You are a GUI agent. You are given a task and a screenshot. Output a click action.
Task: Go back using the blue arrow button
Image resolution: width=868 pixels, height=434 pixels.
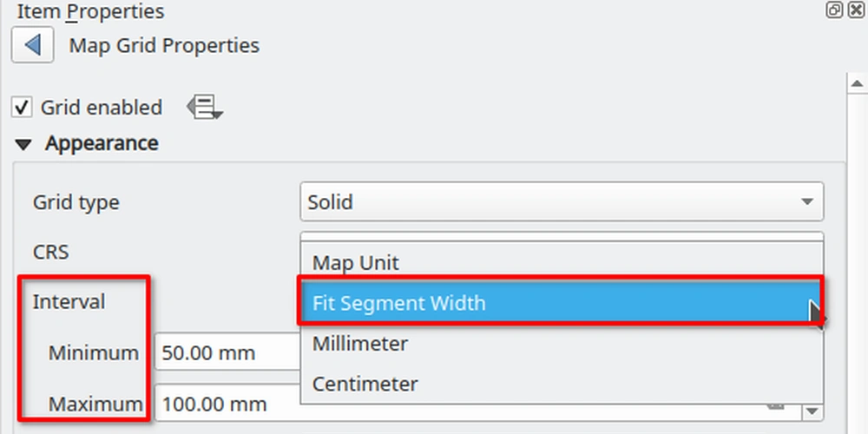[33, 45]
